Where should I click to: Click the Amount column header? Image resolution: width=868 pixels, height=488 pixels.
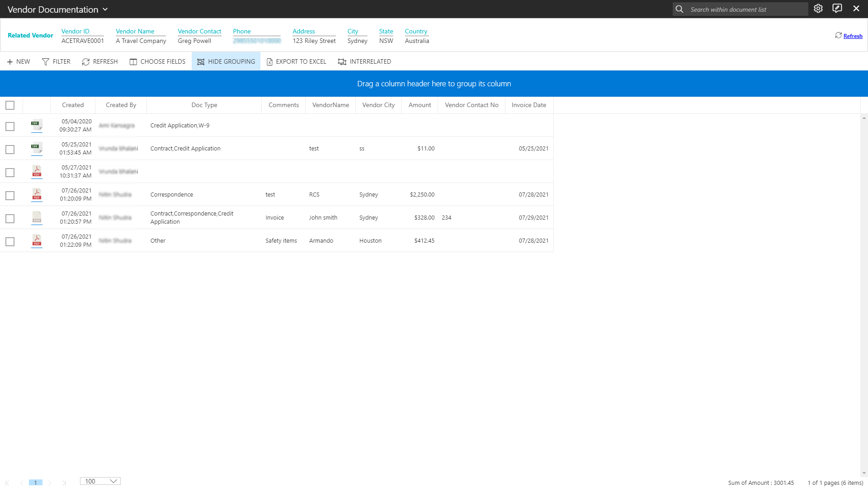(420, 105)
